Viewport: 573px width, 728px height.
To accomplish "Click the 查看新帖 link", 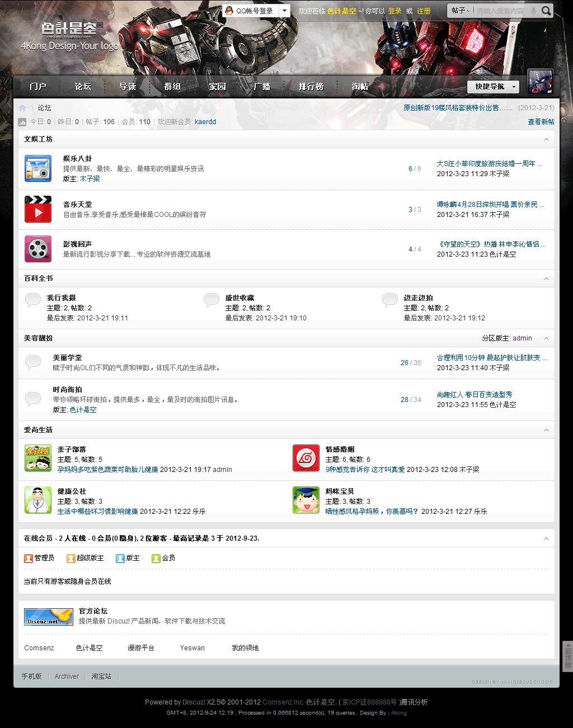I will coord(541,122).
